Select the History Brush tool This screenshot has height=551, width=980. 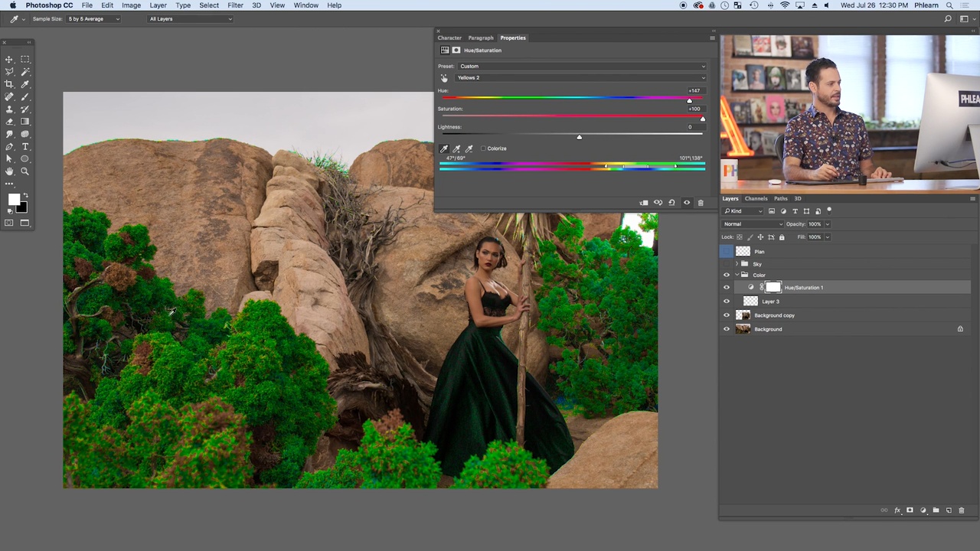(24, 109)
